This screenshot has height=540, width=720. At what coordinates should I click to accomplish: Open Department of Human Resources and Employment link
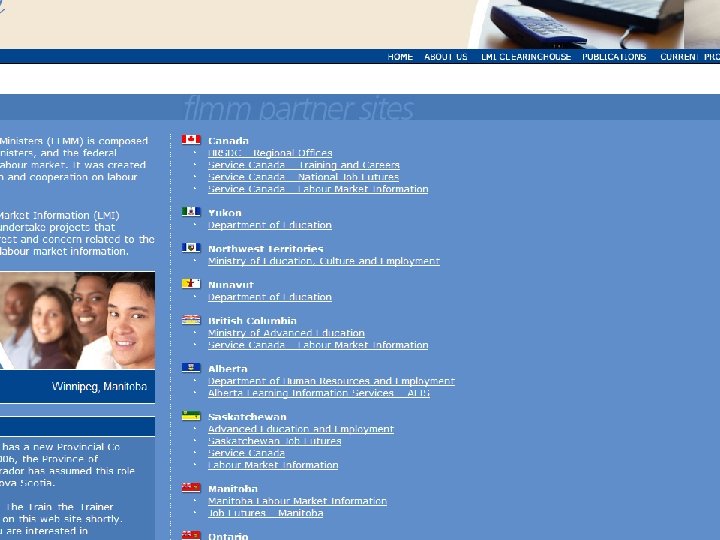pyautogui.click(x=332, y=381)
